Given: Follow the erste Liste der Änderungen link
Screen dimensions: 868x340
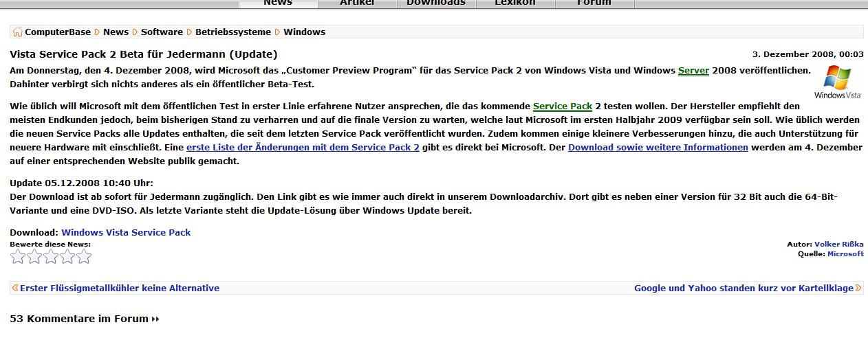Looking at the screenshot, I should click(x=303, y=148).
